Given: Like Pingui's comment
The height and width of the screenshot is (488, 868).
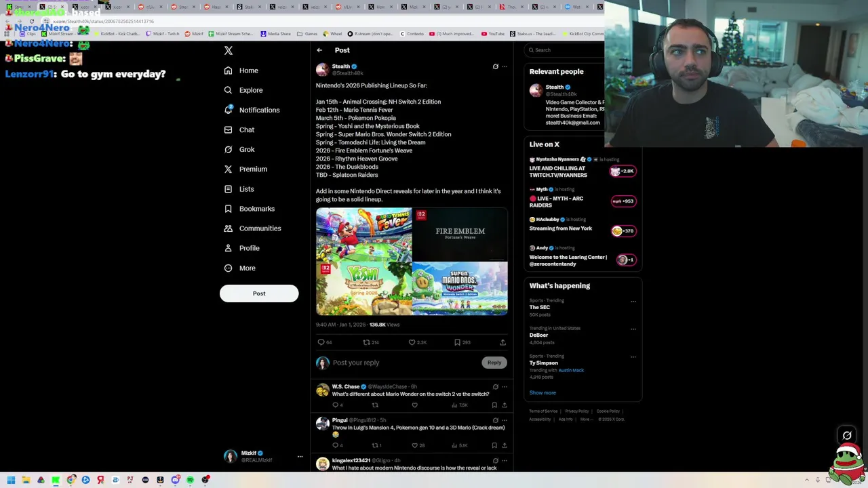Looking at the screenshot, I should pyautogui.click(x=414, y=445).
